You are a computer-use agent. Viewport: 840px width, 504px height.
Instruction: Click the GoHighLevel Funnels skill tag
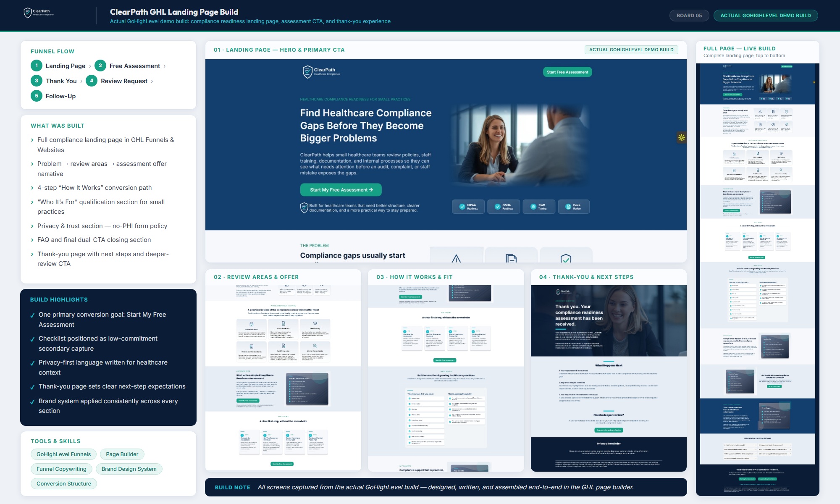click(x=63, y=454)
